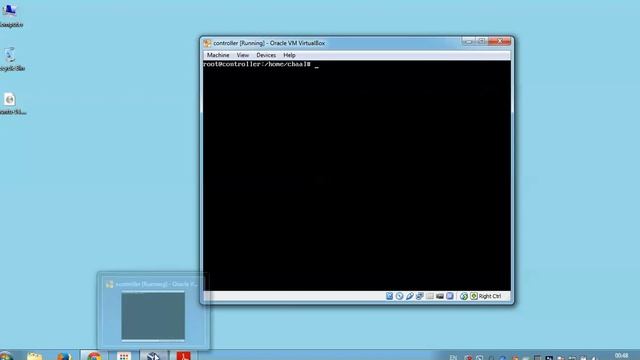Open the Computer desktop icon
The image size is (640, 360).
click(x=10, y=16)
